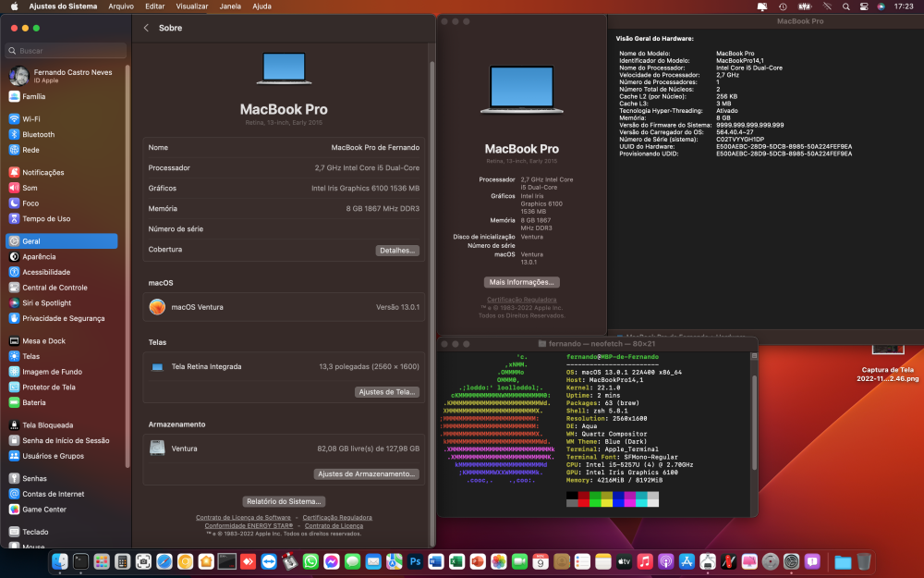Open App Store from the Dock
This screenshot has height=578, width=924.
[687, 562]
